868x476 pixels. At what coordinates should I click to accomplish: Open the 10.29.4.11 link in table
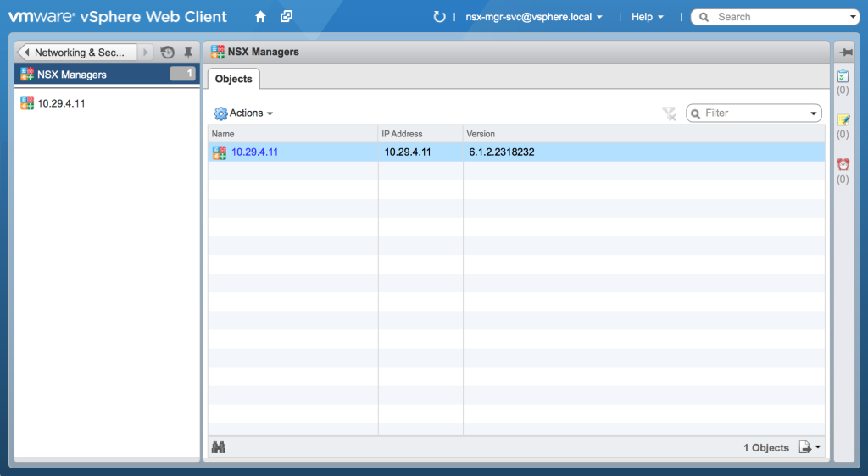tap(254, 152)
